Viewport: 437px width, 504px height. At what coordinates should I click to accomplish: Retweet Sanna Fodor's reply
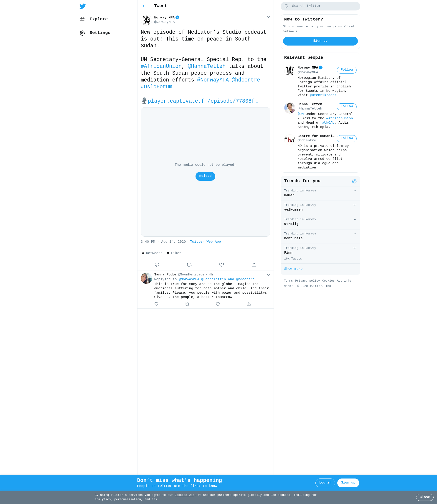pos(187,304)
